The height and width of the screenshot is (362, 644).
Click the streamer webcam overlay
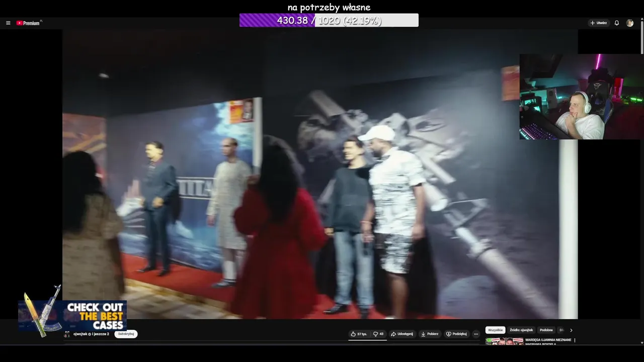click(581, 97)
